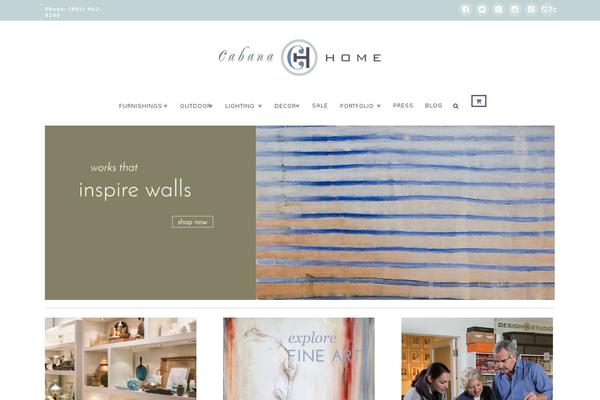Expand the Outdoor dropdown menu

196,106
